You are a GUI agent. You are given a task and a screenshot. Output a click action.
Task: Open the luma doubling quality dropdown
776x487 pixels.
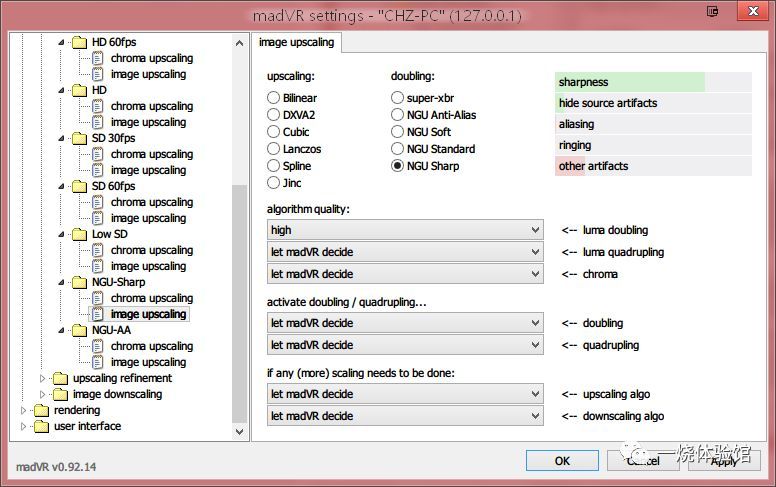[x=405, y=230]
